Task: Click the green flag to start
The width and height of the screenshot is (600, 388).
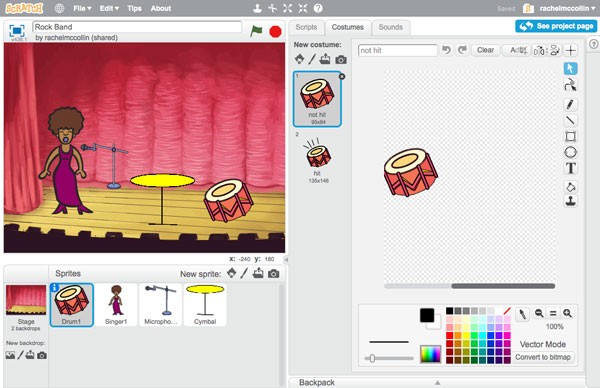Action: pos(256,31)
